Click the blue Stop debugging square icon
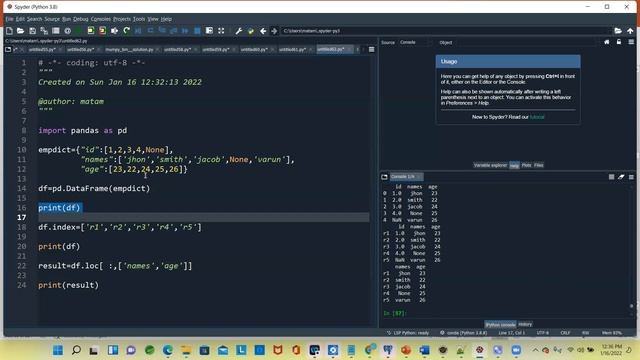 [x=197, y=31]
